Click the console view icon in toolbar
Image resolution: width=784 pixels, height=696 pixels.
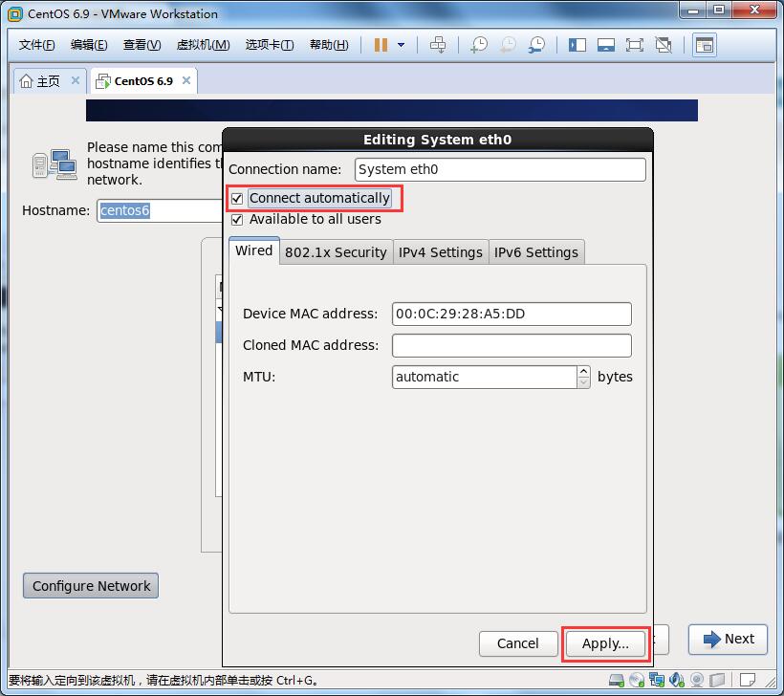point(704,45)
